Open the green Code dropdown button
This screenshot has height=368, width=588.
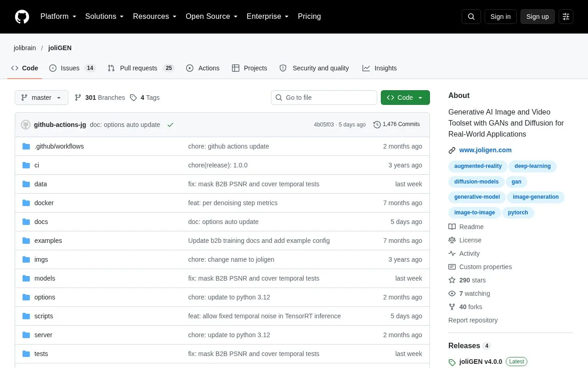tap(405, 98)
